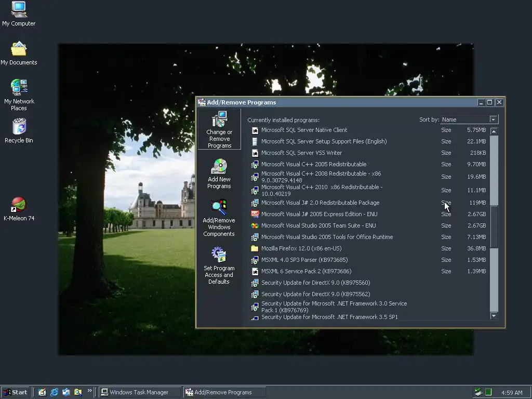Click the Visual C++ 2010 x86 Redistributable icon

pos(255,191)
